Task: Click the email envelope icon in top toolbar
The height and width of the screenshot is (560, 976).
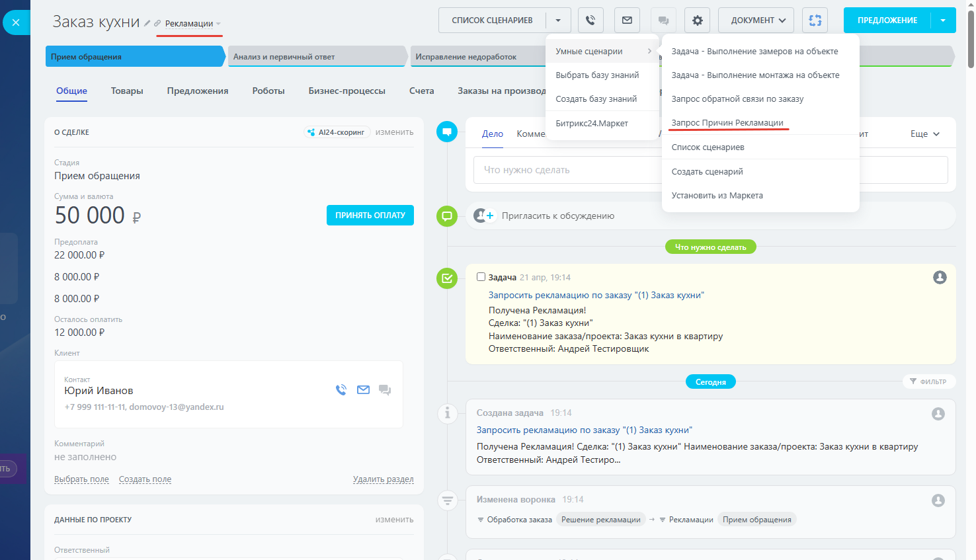Action: point(627,20)
